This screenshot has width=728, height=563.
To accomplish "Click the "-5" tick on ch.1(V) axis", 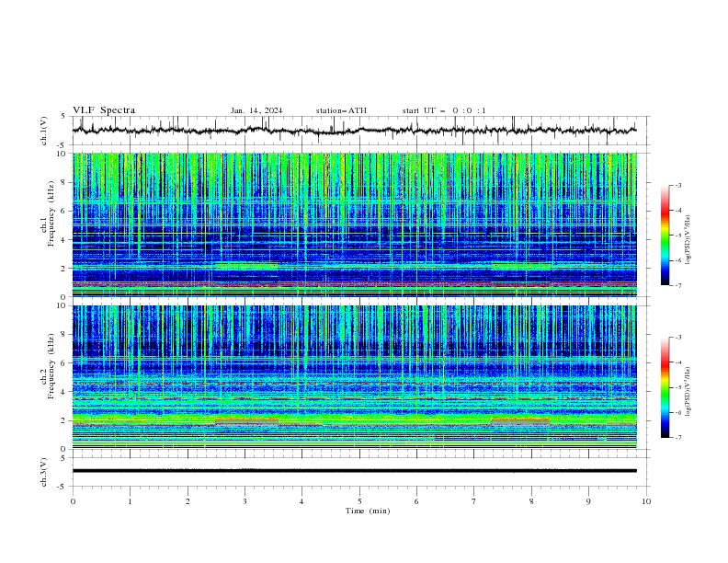I will click(x=63, y=145).
